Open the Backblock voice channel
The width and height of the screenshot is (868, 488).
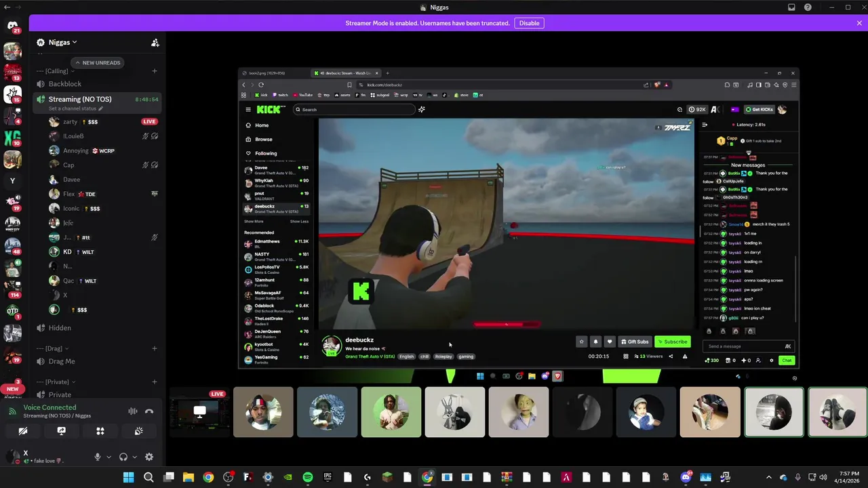pyautogui.click(x=97, y=84)
